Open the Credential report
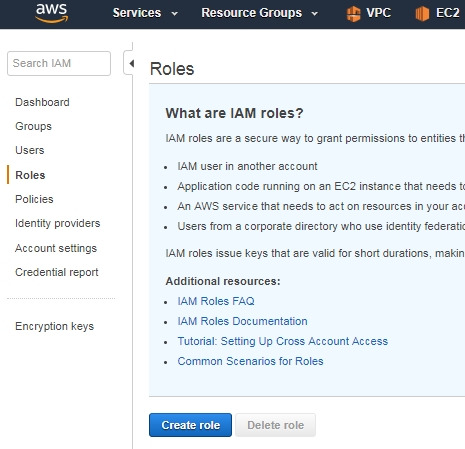 click(57, 272)
